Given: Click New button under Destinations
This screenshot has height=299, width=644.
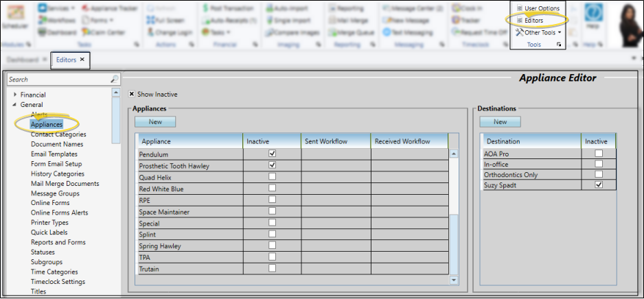Looking at the screenshot, I should tap(500, 121).
